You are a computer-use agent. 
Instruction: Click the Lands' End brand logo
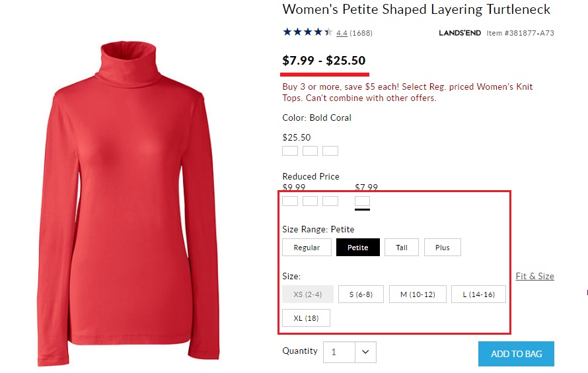tap(460, 33)
